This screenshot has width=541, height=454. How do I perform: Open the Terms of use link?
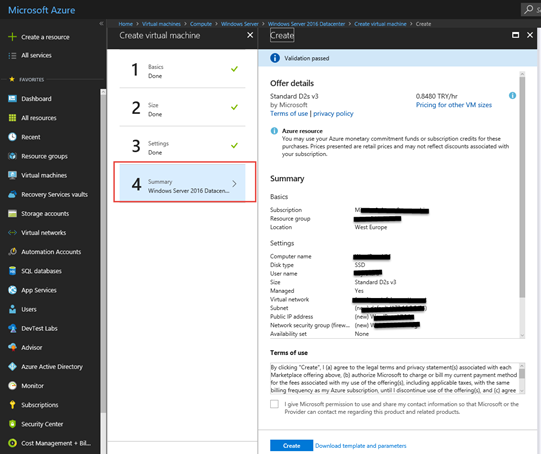289,114
